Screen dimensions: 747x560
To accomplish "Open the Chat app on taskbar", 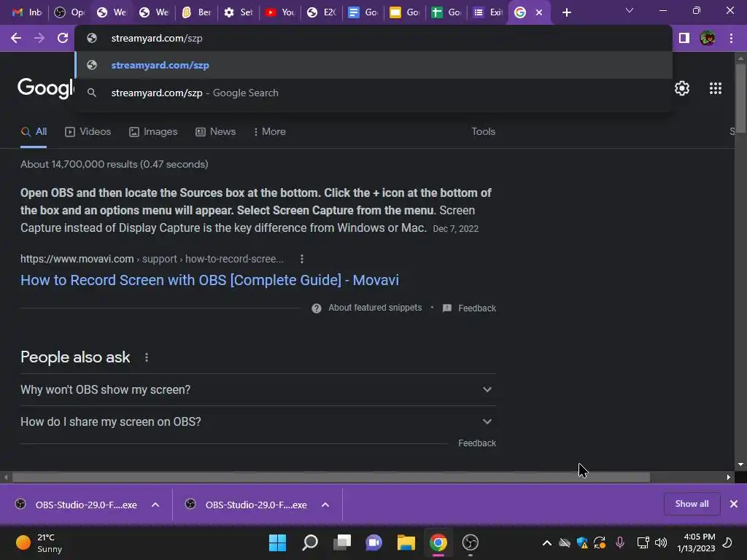I will tap(374, 542).
